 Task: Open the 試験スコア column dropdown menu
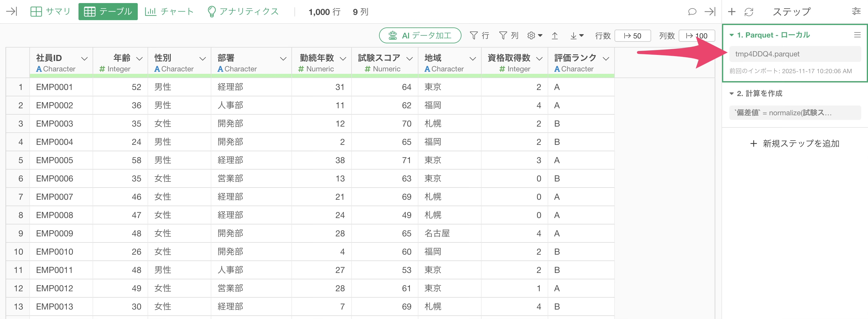(409, 59)
